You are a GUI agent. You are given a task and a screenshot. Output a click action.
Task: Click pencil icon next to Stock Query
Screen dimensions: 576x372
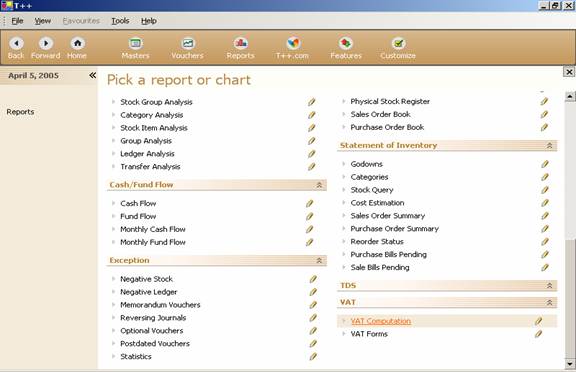click(x=545, y=190)
